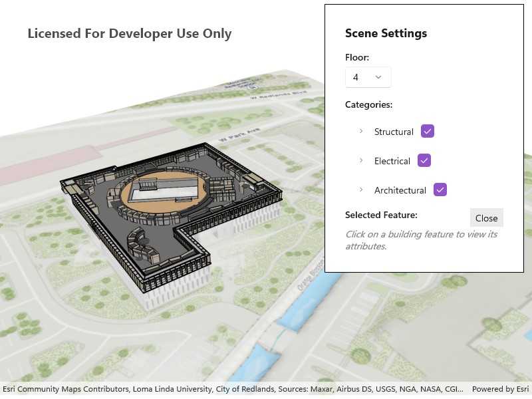532x399 pixels.
Task: Uncheck the Structural checkbox
Action: point(428,131)
